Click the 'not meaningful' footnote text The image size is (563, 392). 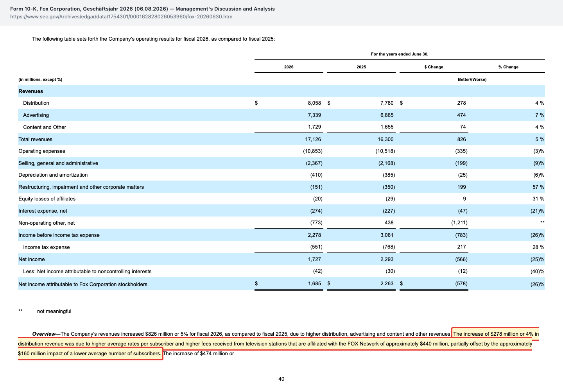[54, 311]
